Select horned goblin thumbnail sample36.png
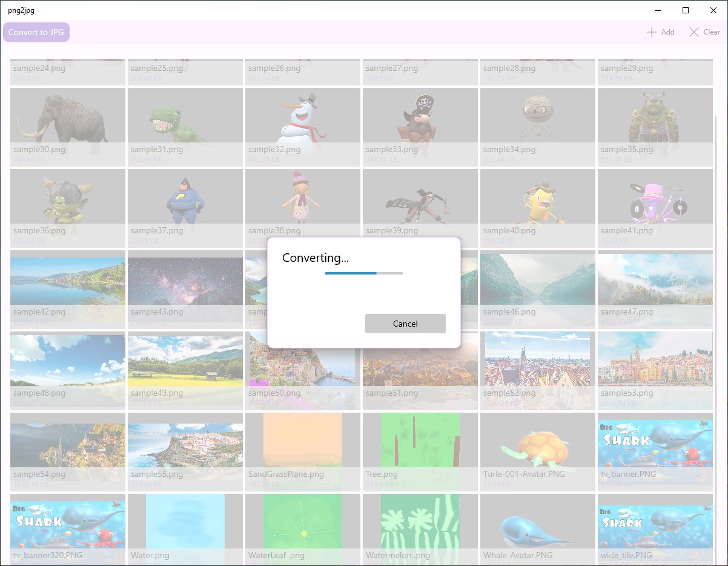The image size is (728, 566). 68,208
